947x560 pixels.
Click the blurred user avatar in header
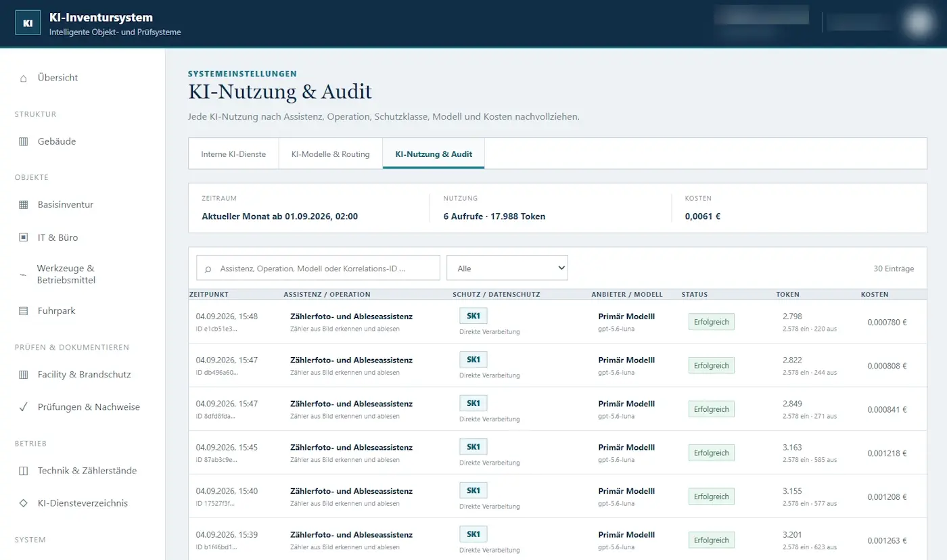click(918, 22)
